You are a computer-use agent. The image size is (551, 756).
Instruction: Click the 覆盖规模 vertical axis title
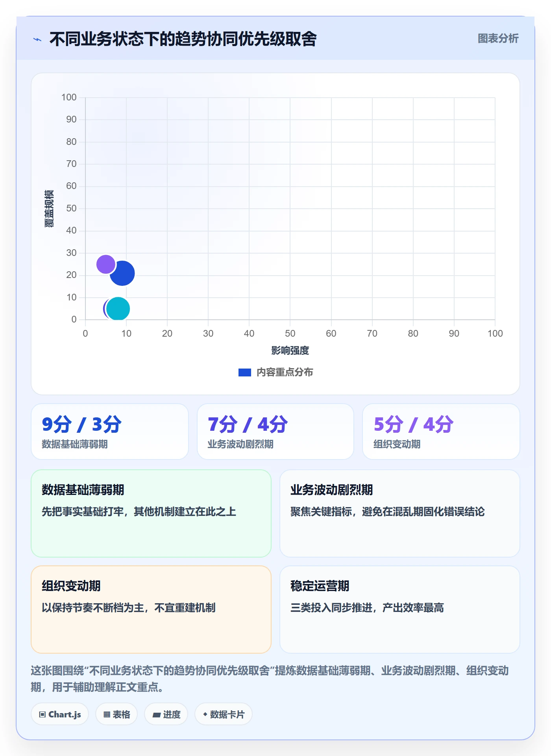pyautogui.click(x=49, y=209)
